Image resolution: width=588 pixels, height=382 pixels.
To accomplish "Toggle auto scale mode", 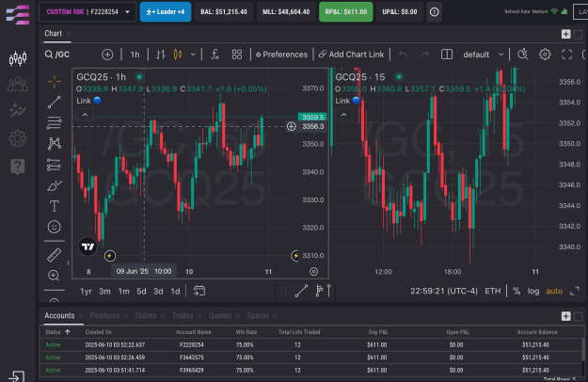I will pos(554,291).
